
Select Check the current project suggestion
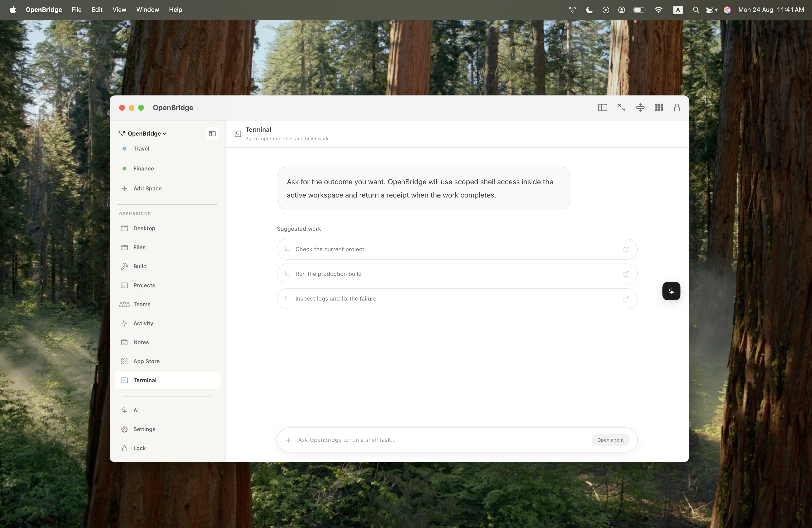[x=457, y=249]
